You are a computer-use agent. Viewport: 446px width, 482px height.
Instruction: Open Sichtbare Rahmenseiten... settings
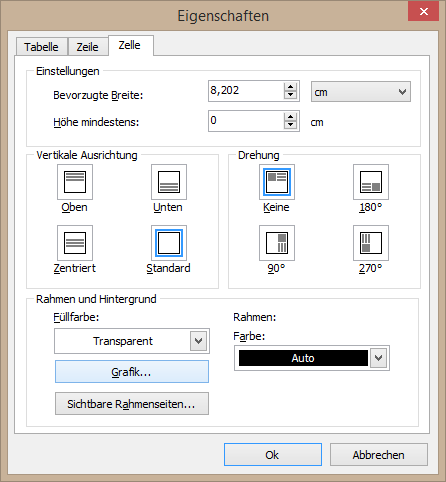(x=132, y=404)
